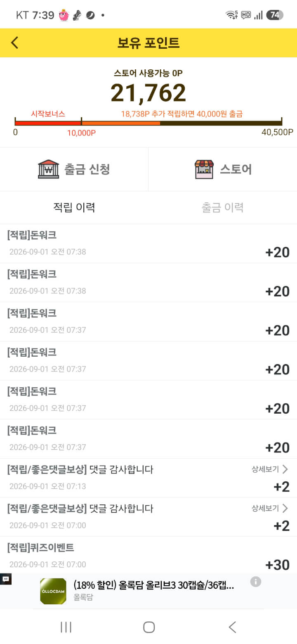The image size is (297, 644).
Task: Tap the Android home button
Action: pos(148,627)
